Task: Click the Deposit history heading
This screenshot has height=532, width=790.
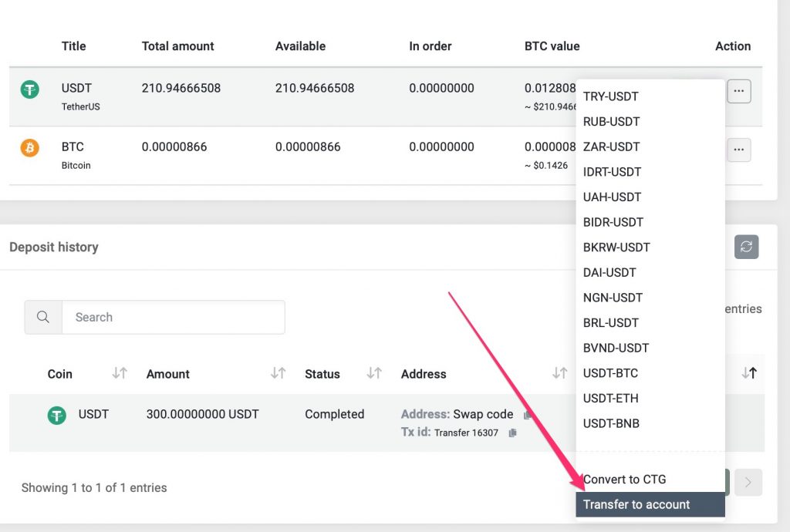Action: coord(54,247)
